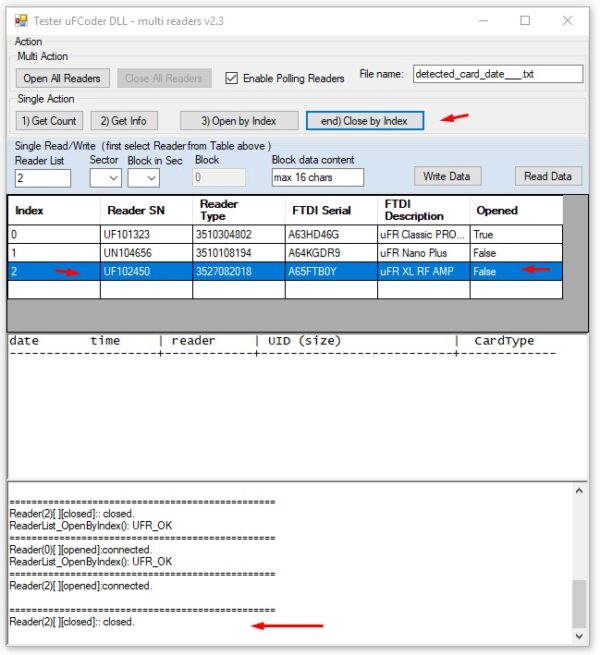
Task: Close the Tester uFCoder DLL window
Action: click(x=570, y=20)
